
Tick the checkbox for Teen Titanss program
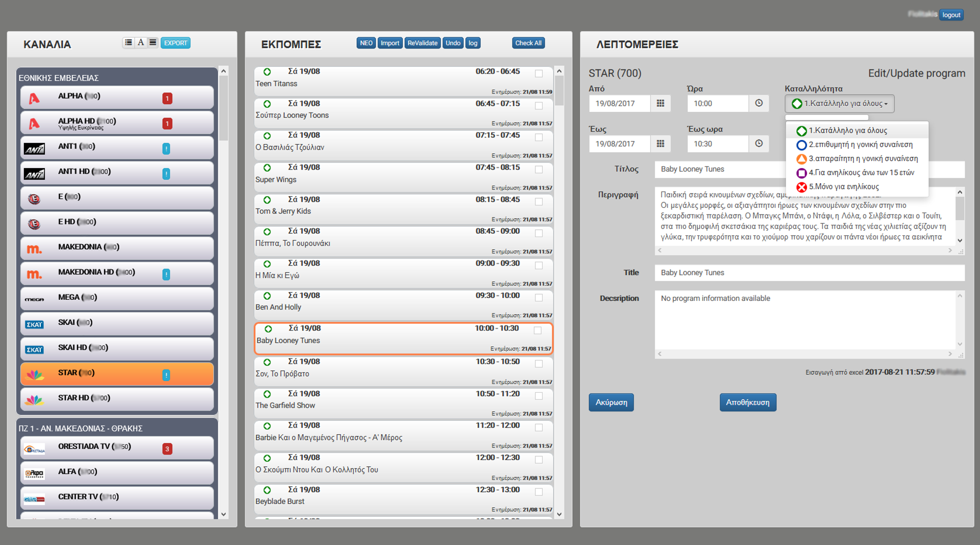[538, 74]
